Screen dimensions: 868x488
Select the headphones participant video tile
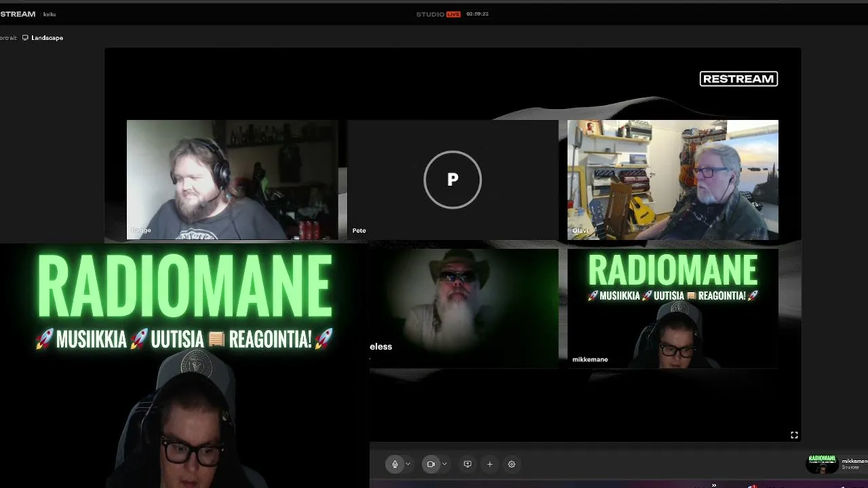coord(232,180)
